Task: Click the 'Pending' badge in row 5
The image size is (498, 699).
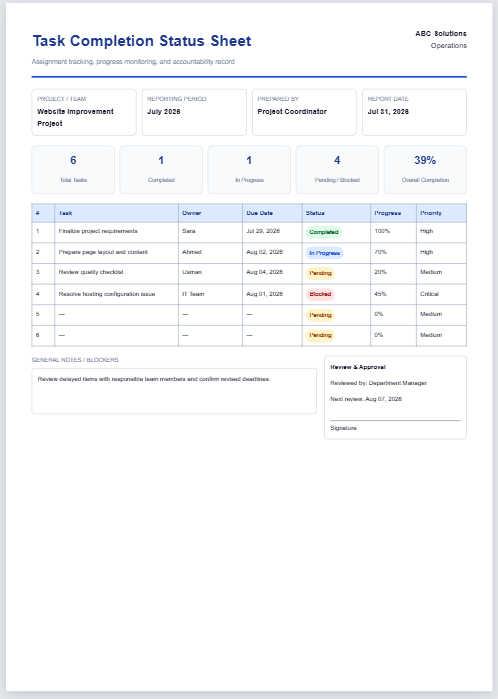Action: 320,315
